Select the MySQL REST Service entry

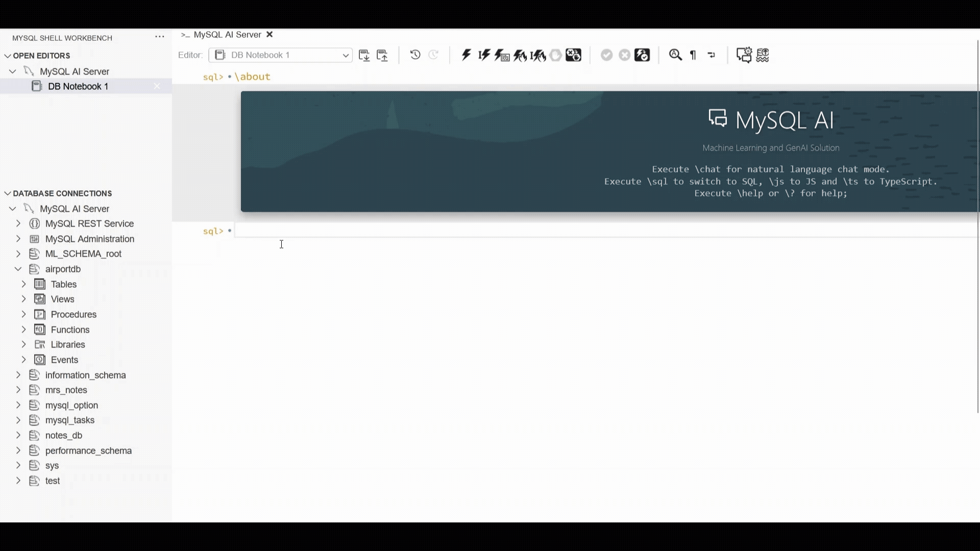tap(89, 223)
